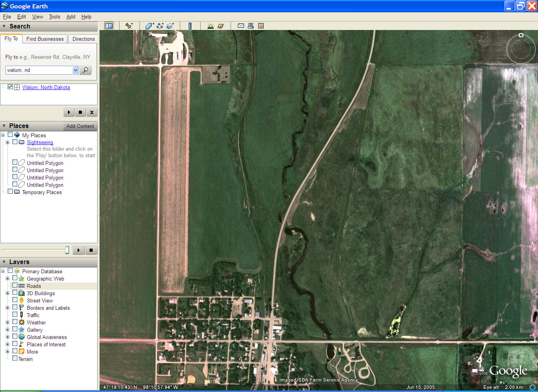This screenshot has height=392, width=538.
Task: Open the Tools menu
Action: pos(55,17)
